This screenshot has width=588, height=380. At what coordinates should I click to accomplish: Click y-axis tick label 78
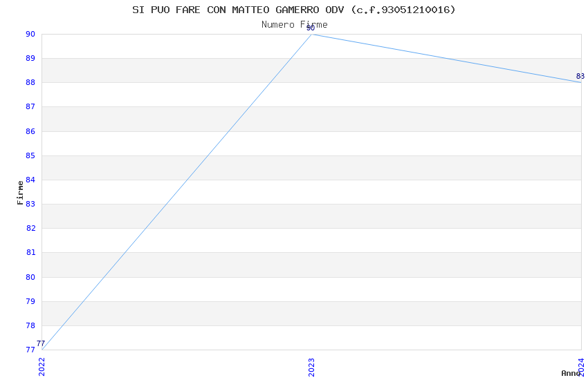pos(30,325)
